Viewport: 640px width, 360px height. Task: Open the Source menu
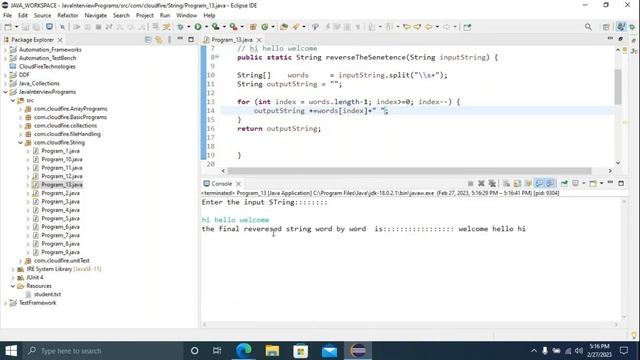pyautogui.click(x=42, y=15)
